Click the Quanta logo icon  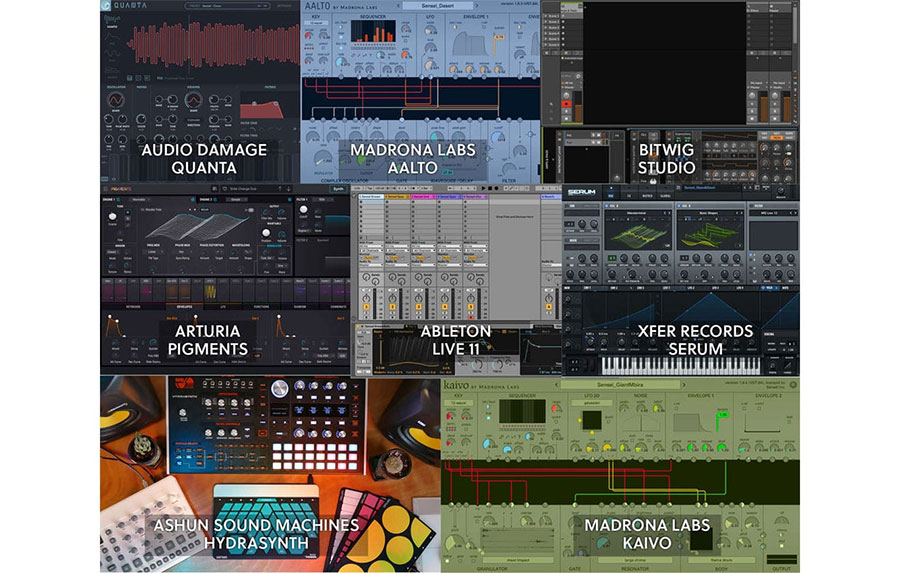click(106, 5)
